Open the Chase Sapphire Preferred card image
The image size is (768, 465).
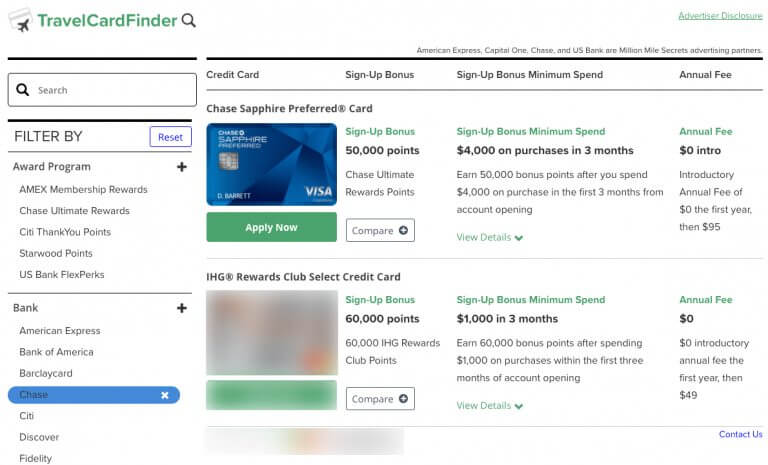point(271,164)
